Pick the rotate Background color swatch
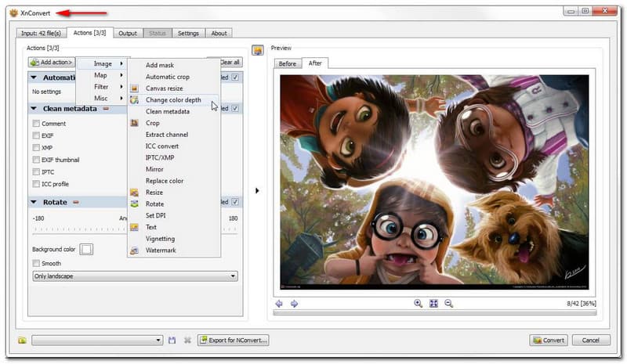The image size is (627, 364). click(x=86, y=249)
